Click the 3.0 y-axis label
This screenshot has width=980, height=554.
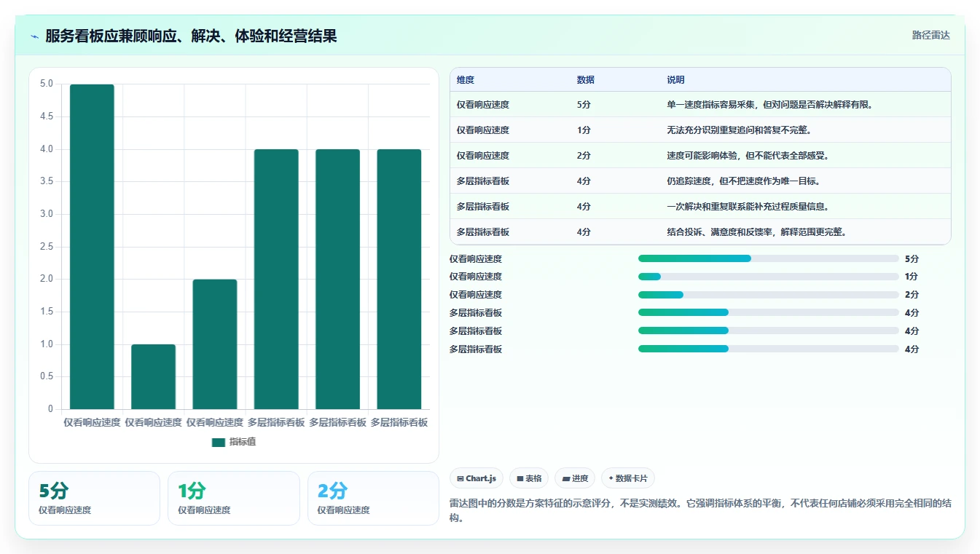coord(46,214)
